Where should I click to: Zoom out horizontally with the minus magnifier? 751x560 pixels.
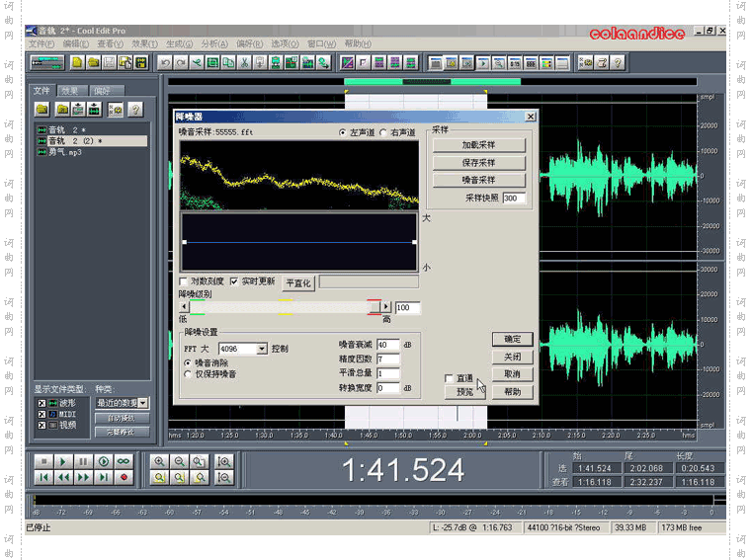180,461
